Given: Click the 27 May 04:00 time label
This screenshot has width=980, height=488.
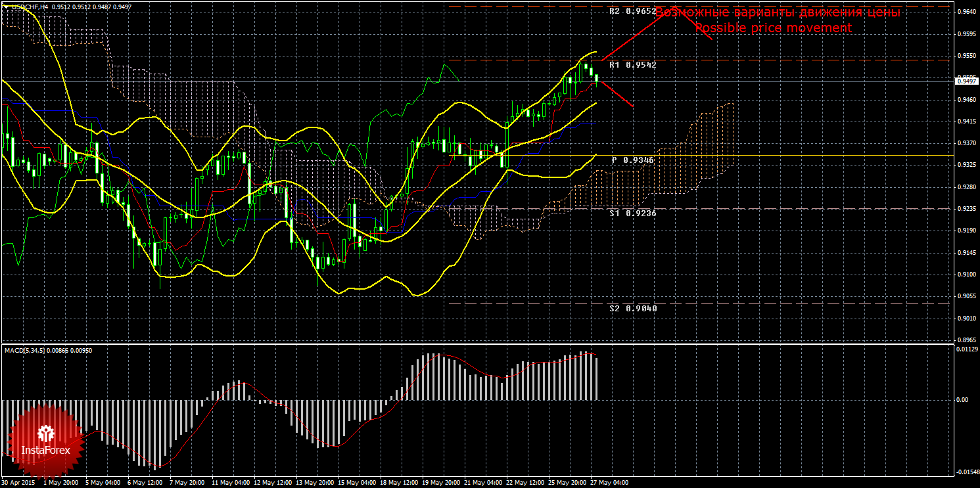Looking at the screenshot, I should point(609,483).
